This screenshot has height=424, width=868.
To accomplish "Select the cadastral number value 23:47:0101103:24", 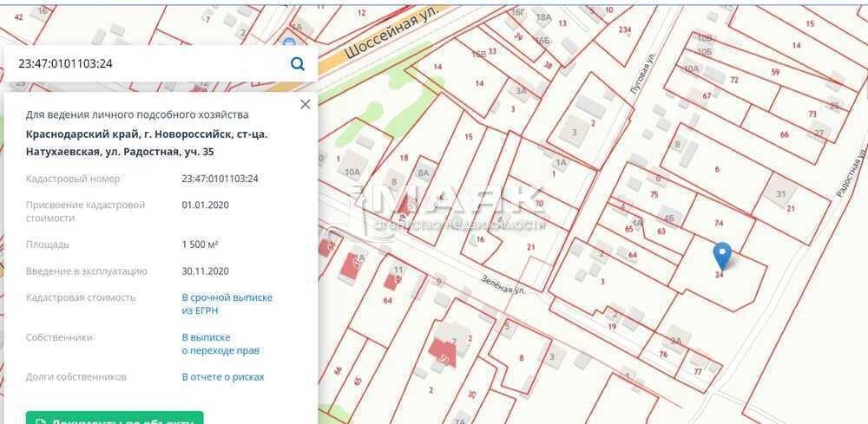I will click(220, 179).
